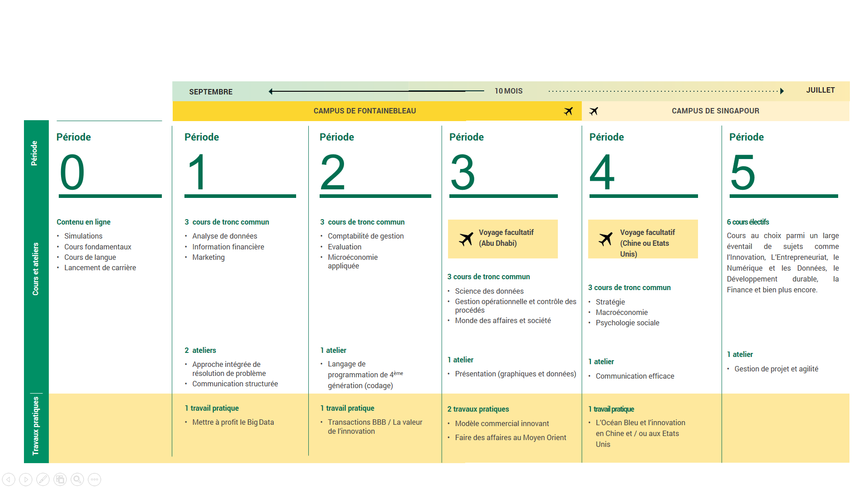868x488 pixels.
Task: Click the airplane icon in the Singapour campus bar
Action: point(594,111)
